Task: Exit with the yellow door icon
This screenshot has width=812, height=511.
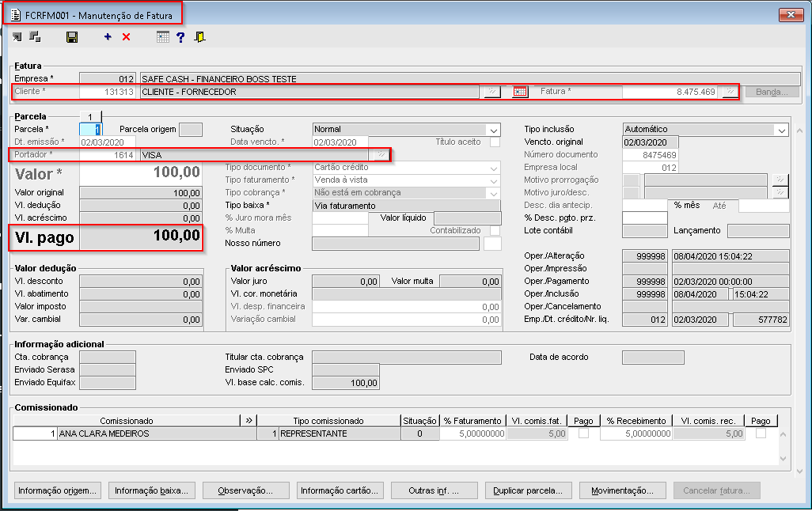Action: [x=200, y=36]
